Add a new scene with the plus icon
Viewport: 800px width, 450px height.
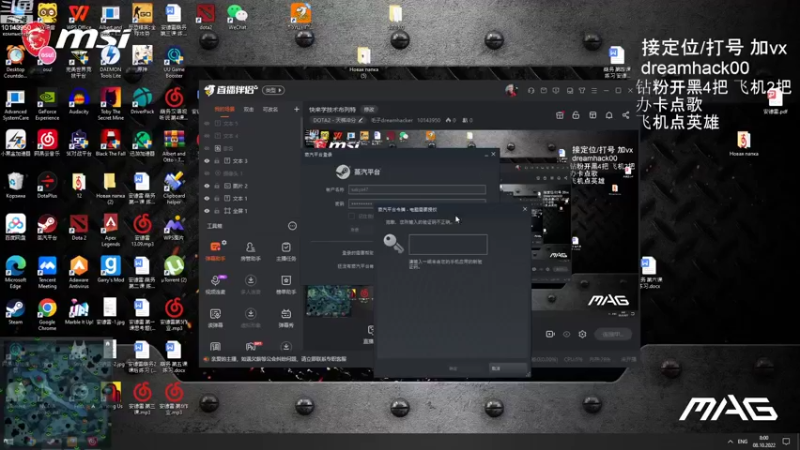click(296, 109)
